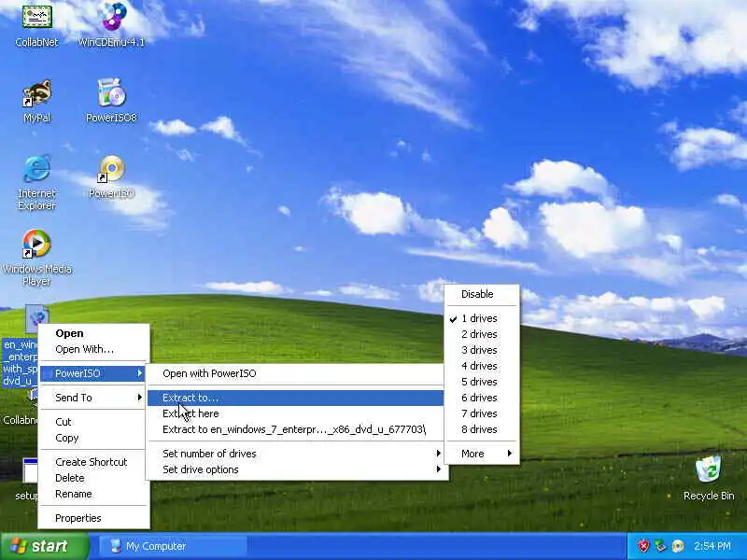Select Disable virtual drives option

coord(482,294)
